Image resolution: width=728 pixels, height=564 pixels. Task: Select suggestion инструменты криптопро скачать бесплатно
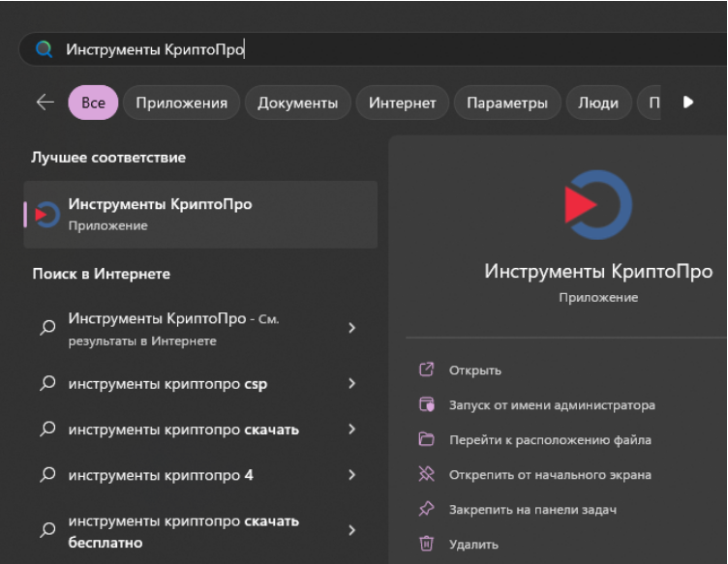(x=200, y=531)
